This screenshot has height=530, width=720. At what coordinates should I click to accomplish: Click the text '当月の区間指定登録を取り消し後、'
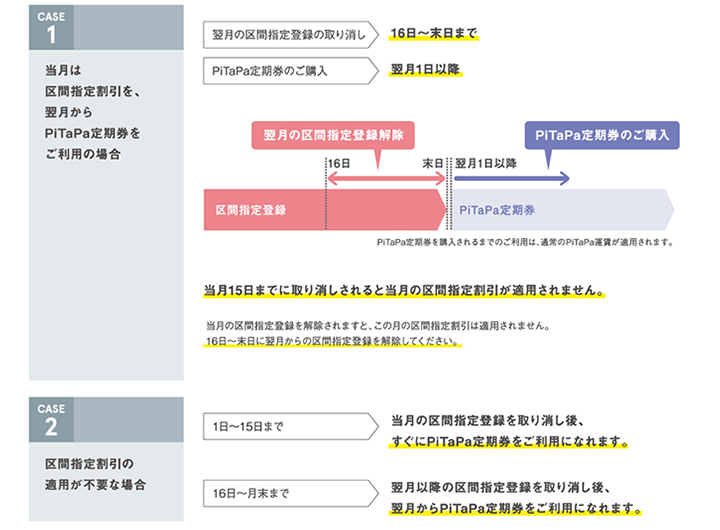487,421
